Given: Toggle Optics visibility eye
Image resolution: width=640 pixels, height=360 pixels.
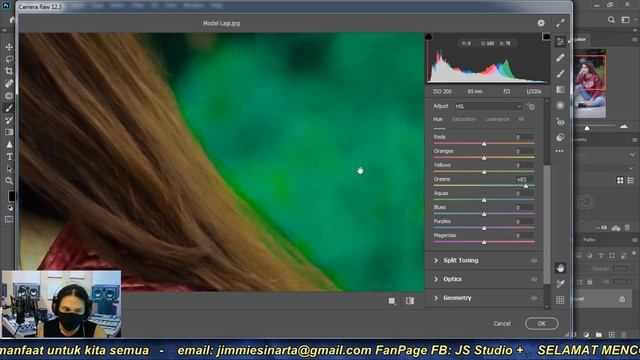Looking at the screenshot, I should click(x=534, y=279).
